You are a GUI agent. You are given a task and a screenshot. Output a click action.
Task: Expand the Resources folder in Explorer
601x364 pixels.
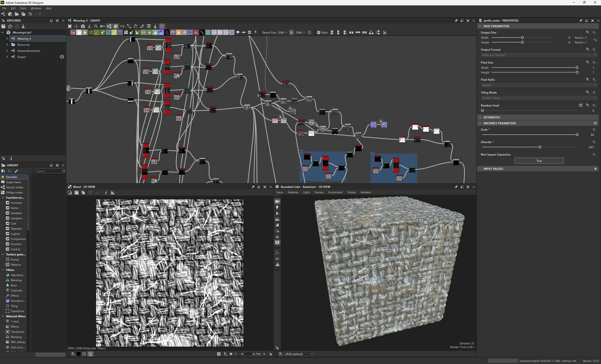(x=7, y=45)
